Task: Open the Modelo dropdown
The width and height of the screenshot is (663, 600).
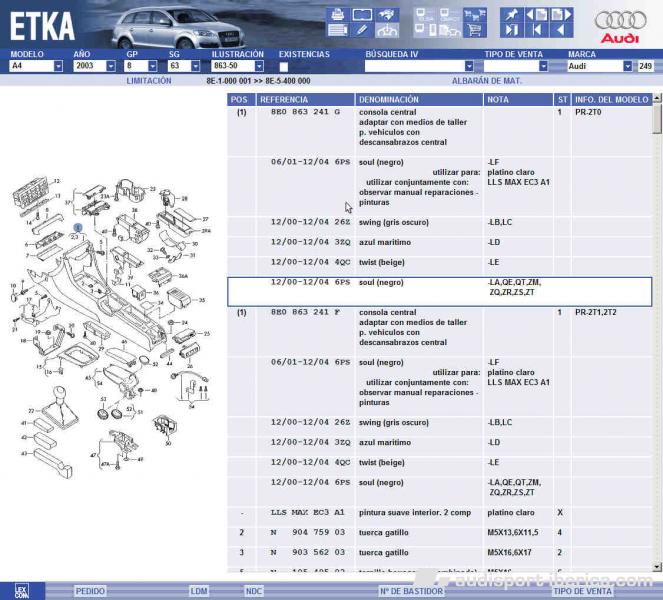Action: [58, 66]
